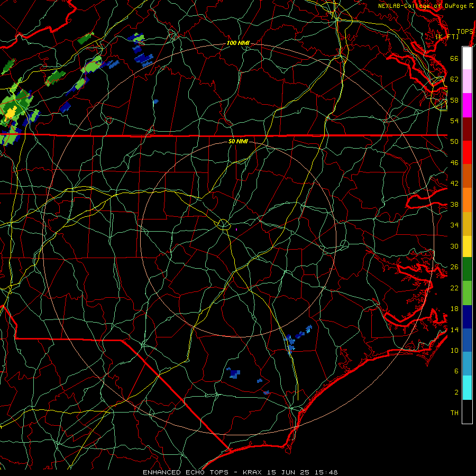Choose the dark orange legend swatch

pos(467,176)
